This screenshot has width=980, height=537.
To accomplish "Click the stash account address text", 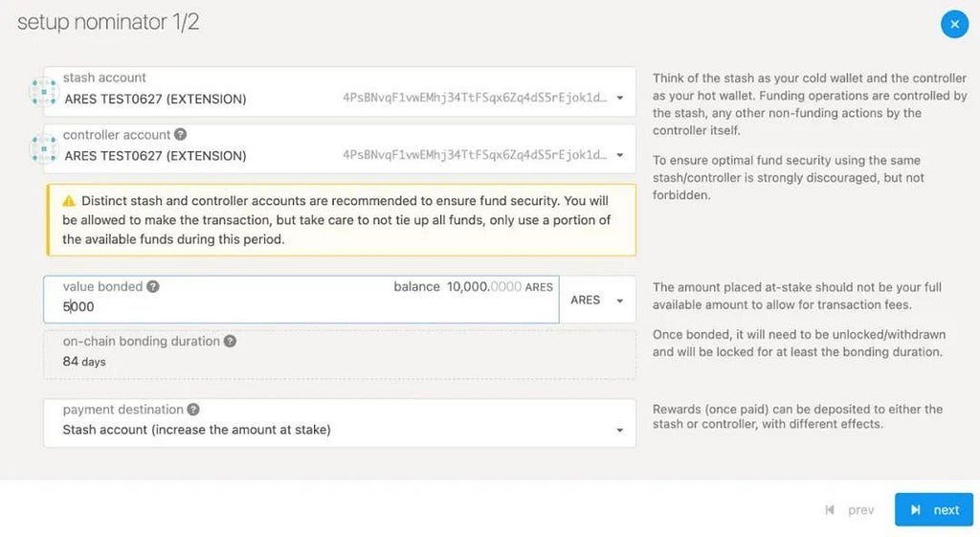I will coord(475,98).
